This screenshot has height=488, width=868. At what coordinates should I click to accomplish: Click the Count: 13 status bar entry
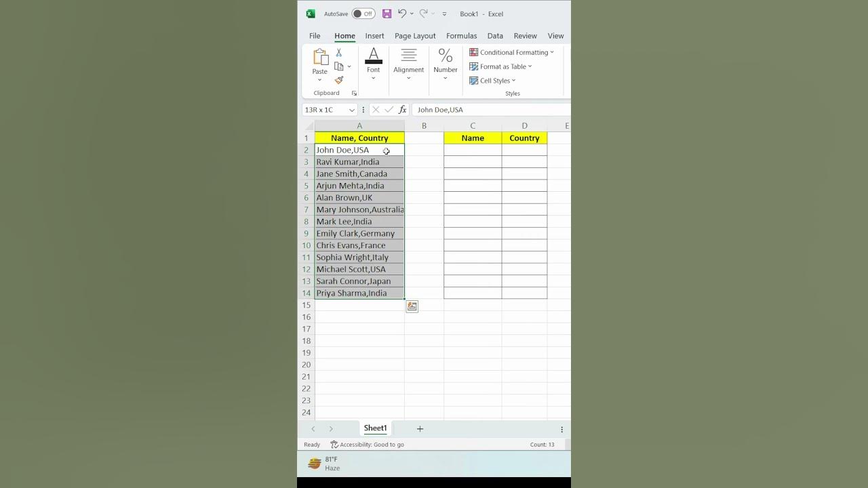pyautogui.click(x=542, y=445)
